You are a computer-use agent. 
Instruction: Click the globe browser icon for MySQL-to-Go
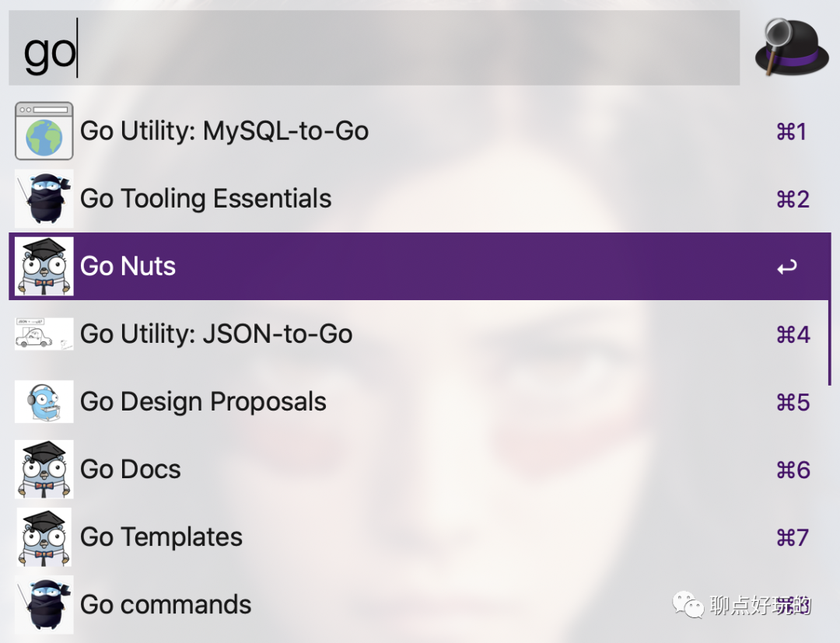click(44, 131)
